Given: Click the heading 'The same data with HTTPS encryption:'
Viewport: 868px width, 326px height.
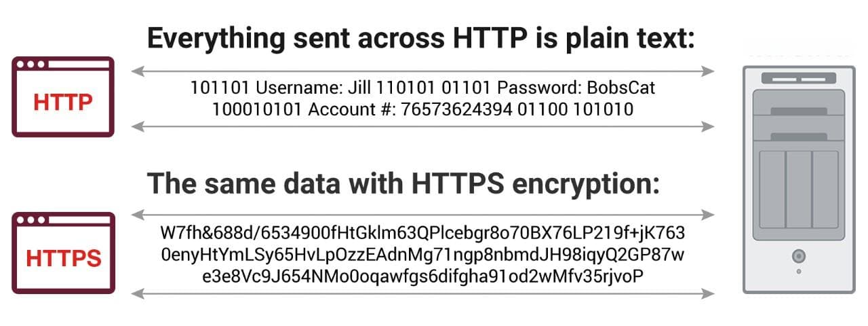Looking at the screenshot, I should pos(403,183).
